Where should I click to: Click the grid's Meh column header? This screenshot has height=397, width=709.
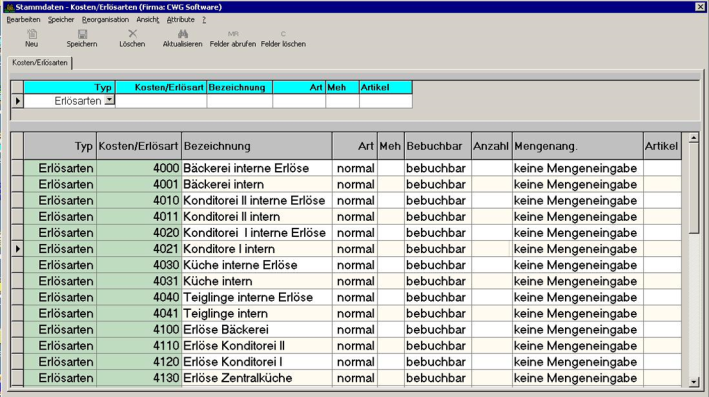click(391, 146)
